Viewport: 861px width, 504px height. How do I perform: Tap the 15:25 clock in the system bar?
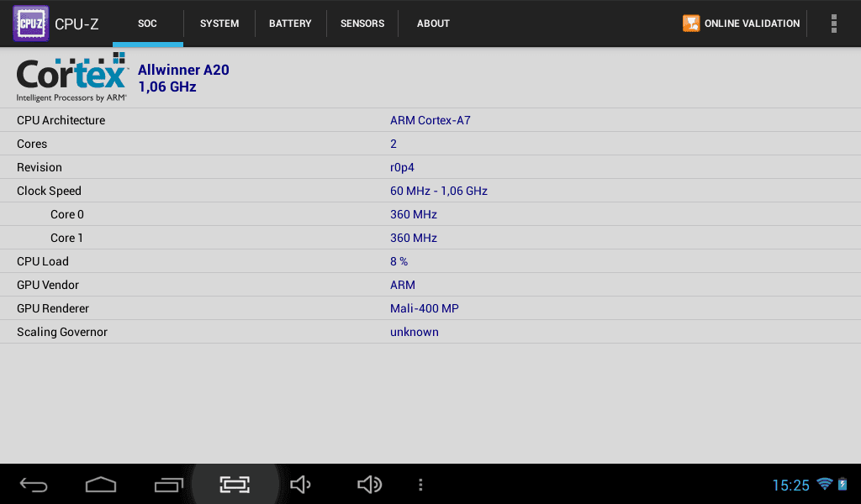click(x=790, y=486)
